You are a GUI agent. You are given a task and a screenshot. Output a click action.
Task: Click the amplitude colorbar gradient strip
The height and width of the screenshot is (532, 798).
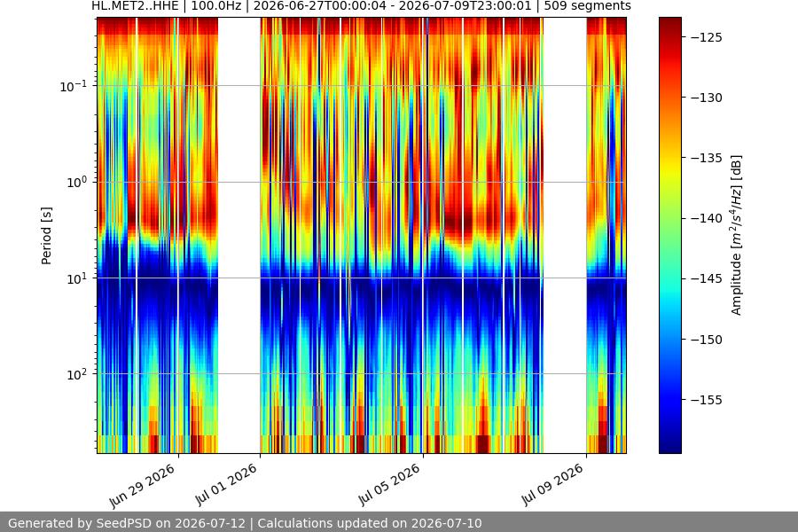point(669,235)
